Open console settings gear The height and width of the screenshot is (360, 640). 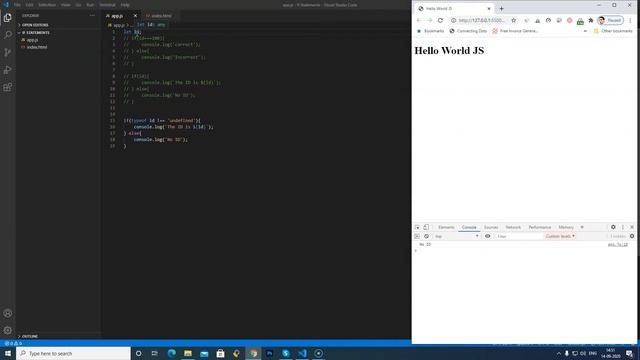(632, 236)
